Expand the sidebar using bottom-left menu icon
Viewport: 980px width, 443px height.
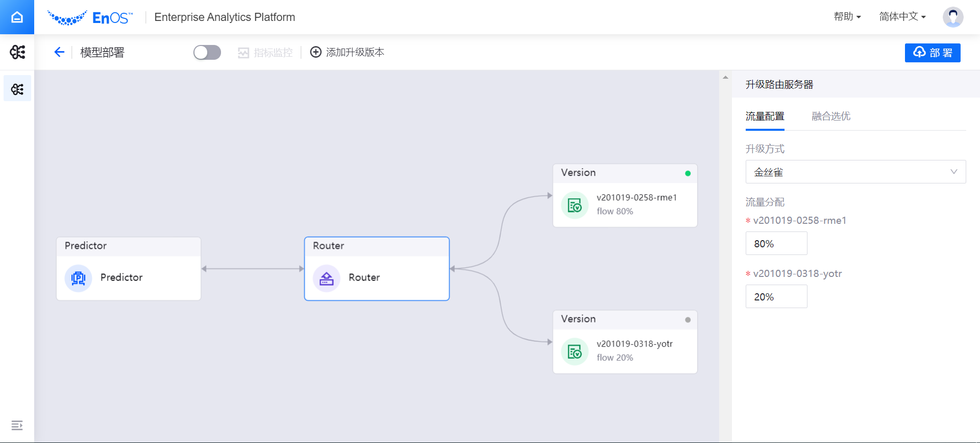click(x=17, y=425)
